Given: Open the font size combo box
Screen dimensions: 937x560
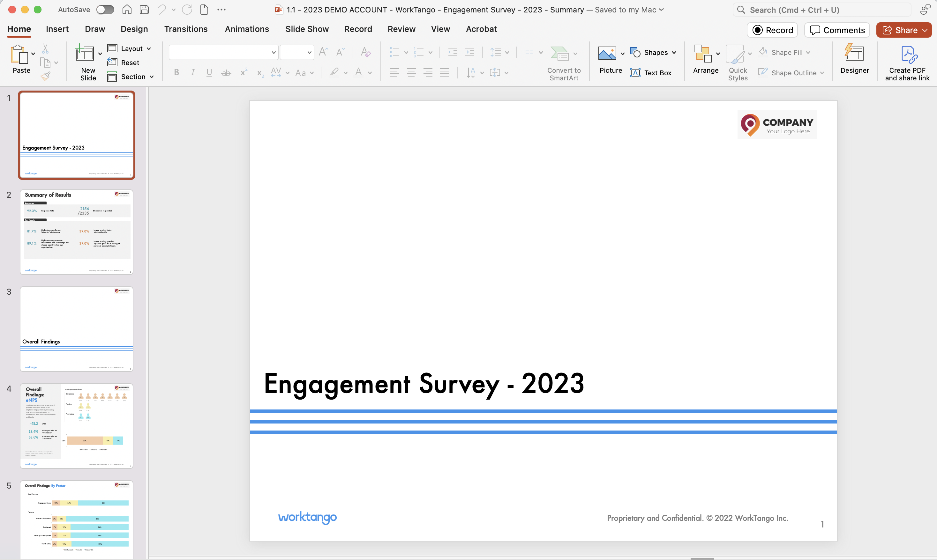Looking at the screenshot, I should pos(297,52).
